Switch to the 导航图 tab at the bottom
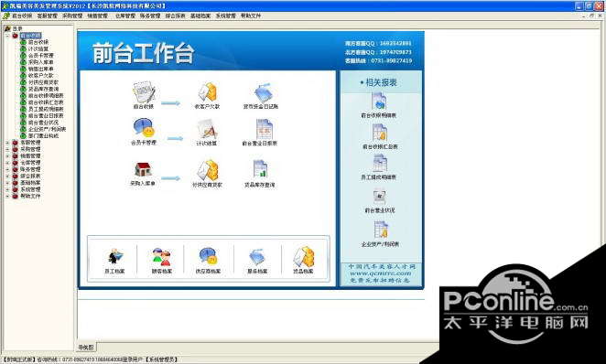Viewport: 606px width, 364px height. (86, 347)
